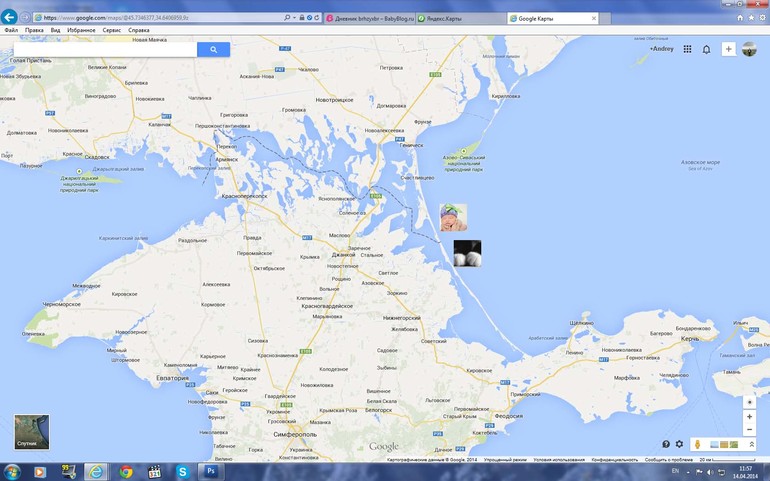This screenshot has width=770, height=481.
Task: Open the address bar search dropdown arrow
Action: (x=294, y=18)
